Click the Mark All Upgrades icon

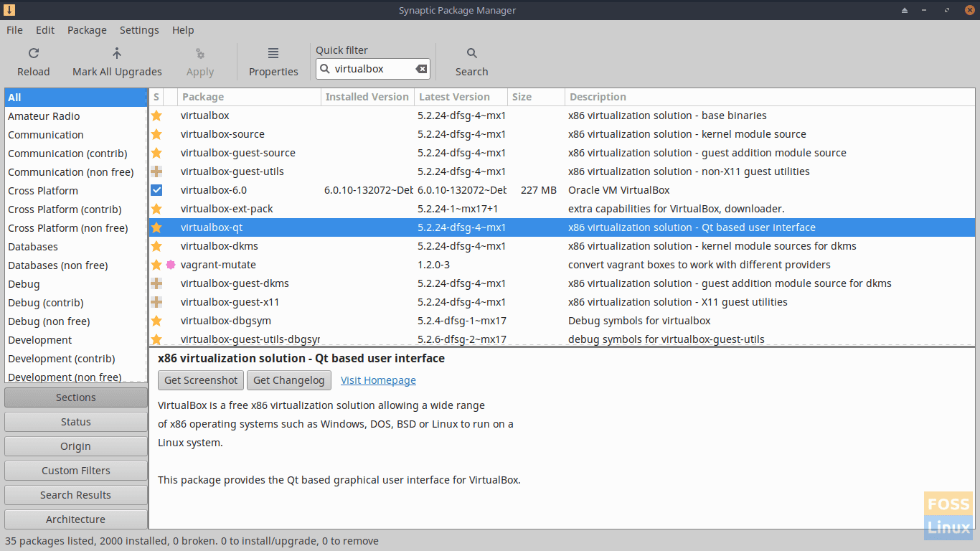[117, 53]
